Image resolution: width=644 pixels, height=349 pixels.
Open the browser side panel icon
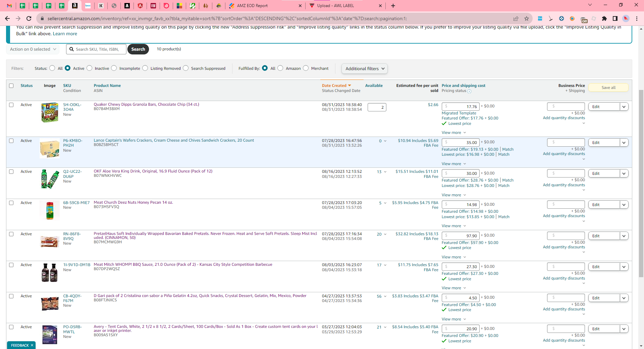[615, 18]
